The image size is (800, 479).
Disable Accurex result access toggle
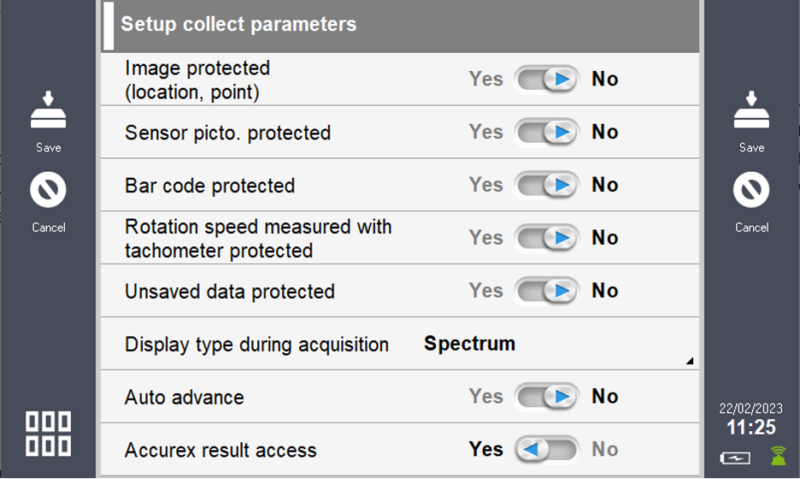546,450
